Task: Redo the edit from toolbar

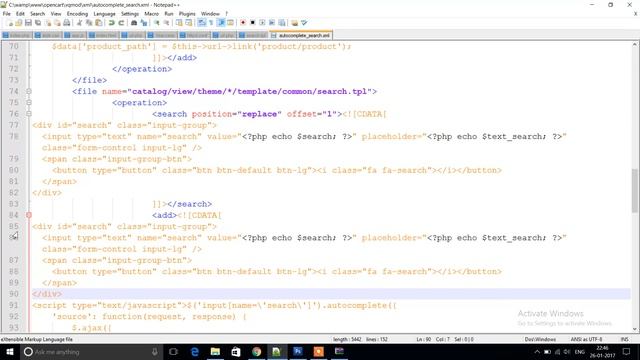Action: (x=121, y=23)
